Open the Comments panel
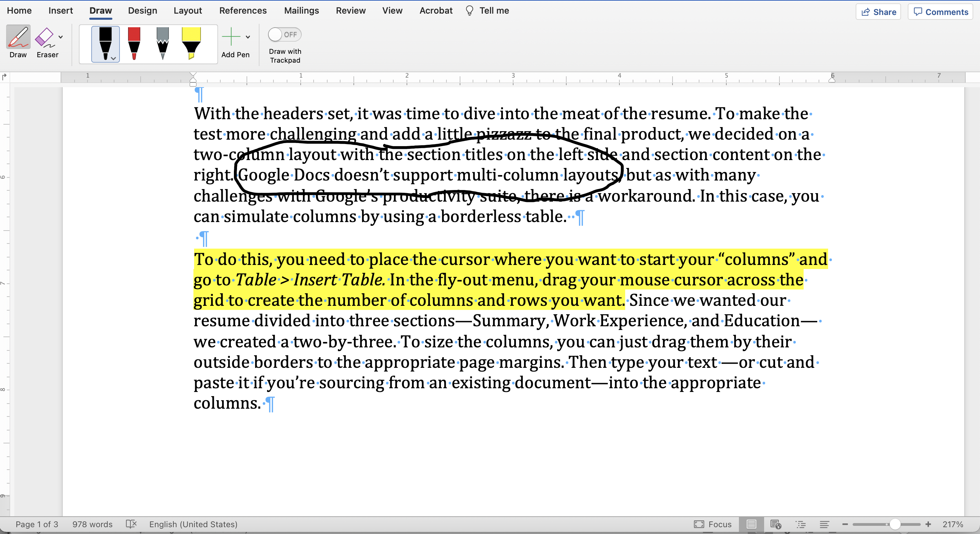980x534 pixels. coord(940,12)
